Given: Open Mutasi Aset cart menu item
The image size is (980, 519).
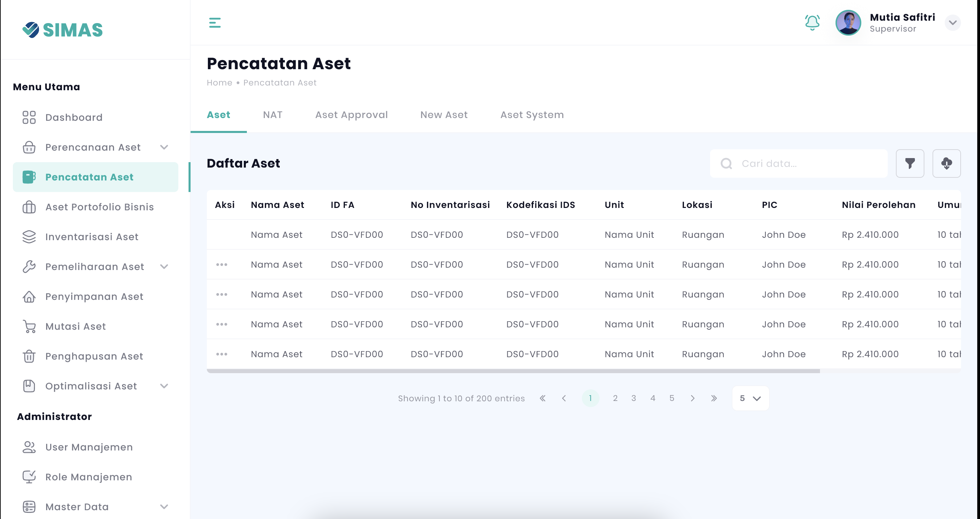Looking at the screenshot, I should pyautogui.click(x=75, y=326).
